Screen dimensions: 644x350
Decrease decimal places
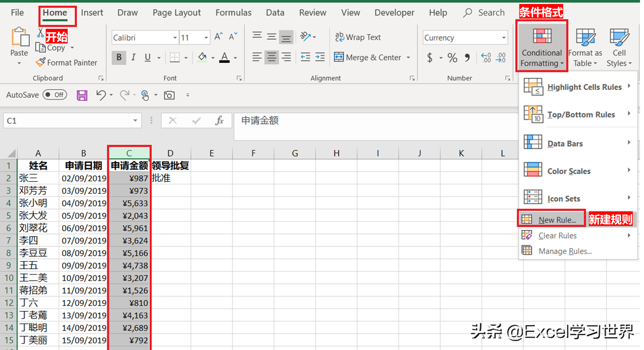(501, 58)
